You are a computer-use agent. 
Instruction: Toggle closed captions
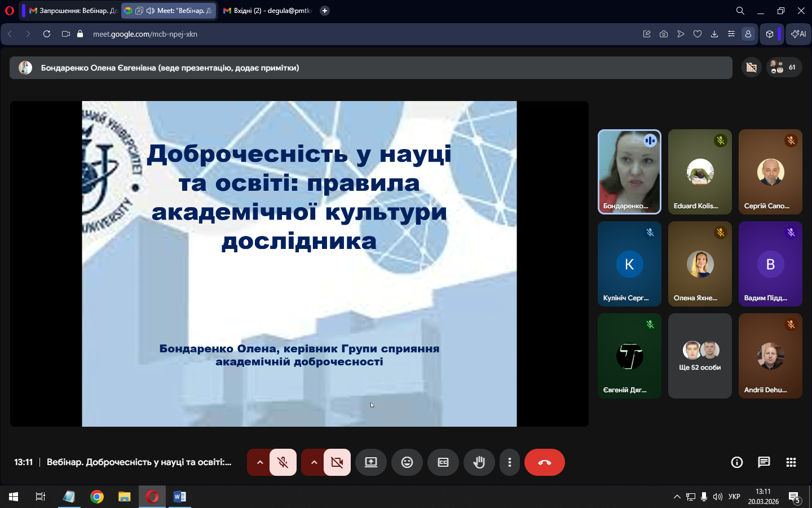tap(443, 462)
